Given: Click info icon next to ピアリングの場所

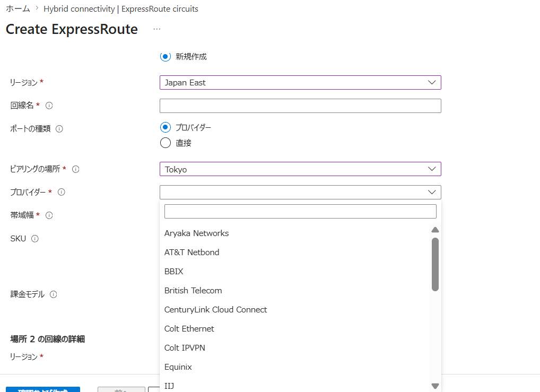Looking at the screenshot, I should [75, 169].
